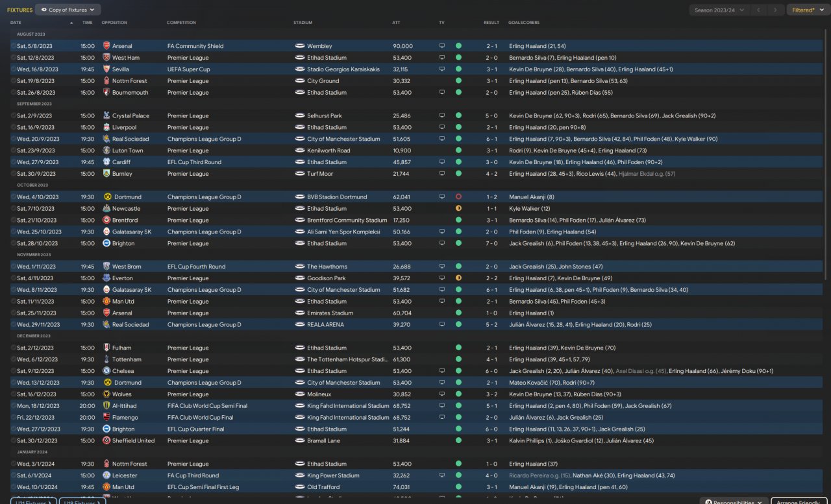Sort by the Competition column header
The image size is (831, 504).
[181, 23]
